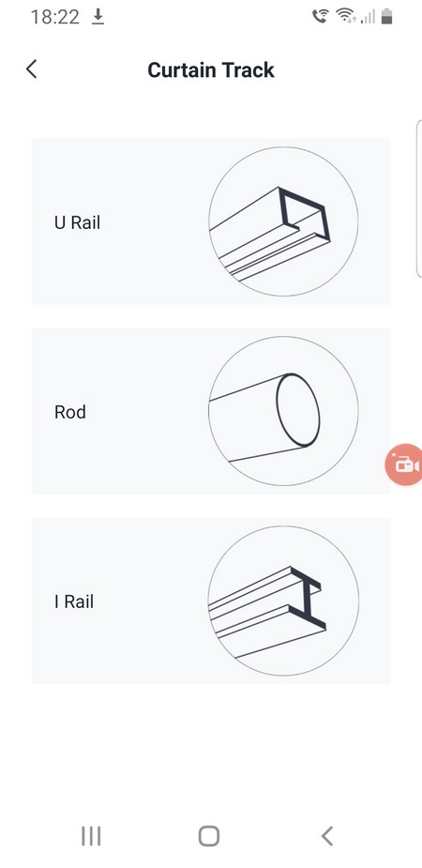Choose the round Rod illustration

(x=283, y=411)
